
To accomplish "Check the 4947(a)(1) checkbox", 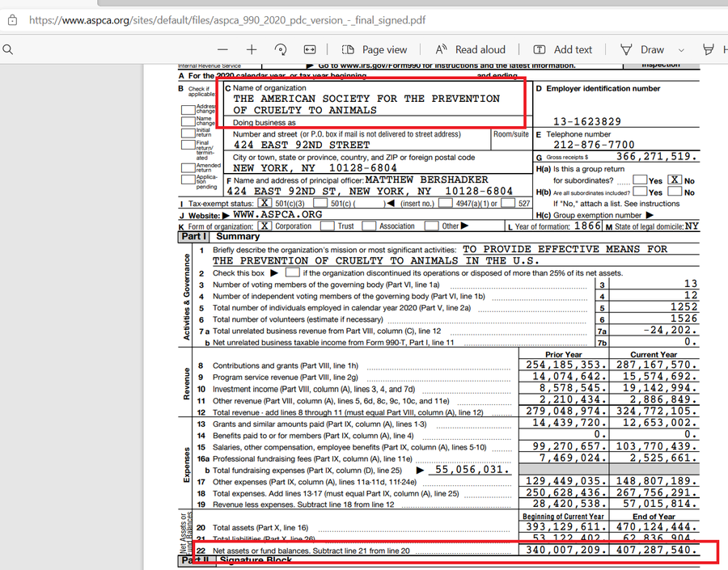I will (446, 203).
